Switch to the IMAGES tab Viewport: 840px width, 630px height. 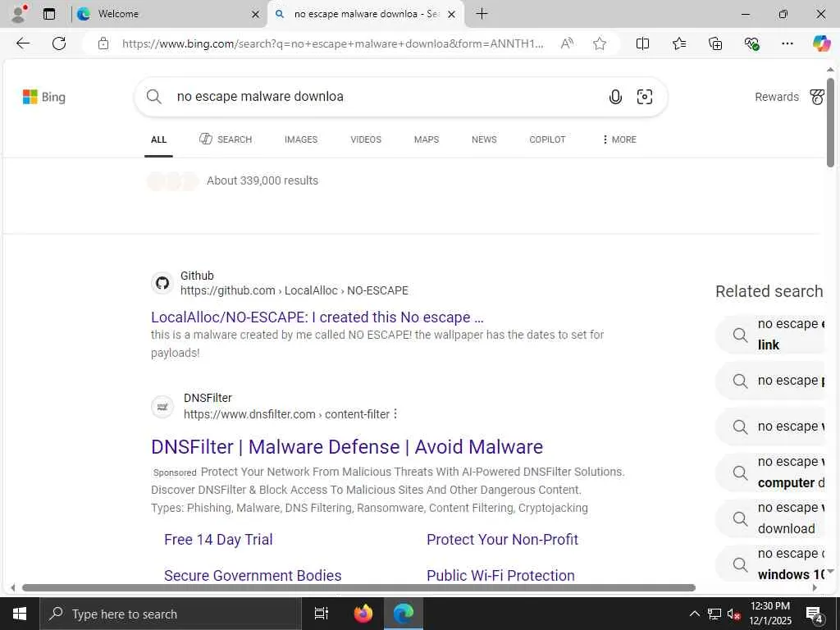coord(301,139)
